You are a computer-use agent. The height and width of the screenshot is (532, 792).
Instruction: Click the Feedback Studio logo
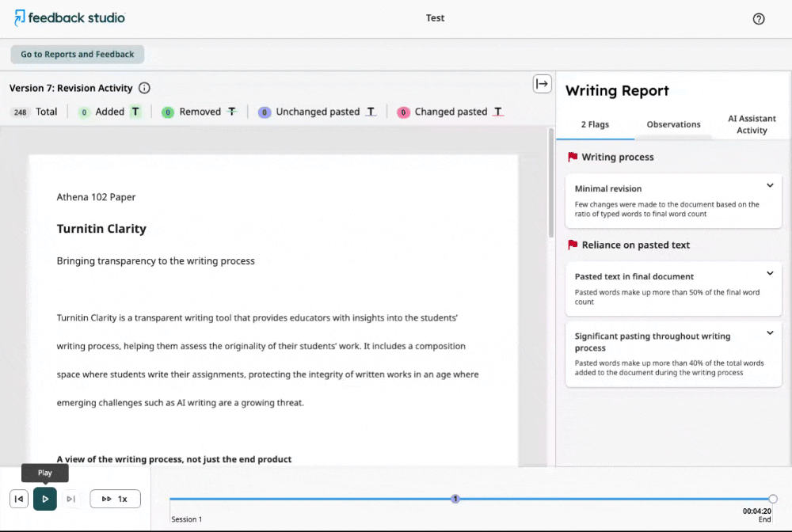[x=70, y=17]
